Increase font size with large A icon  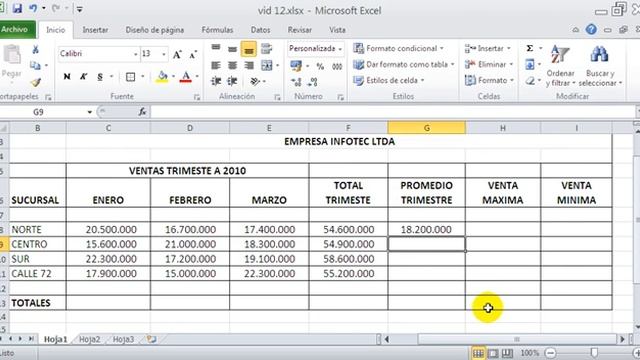(177, 54)
